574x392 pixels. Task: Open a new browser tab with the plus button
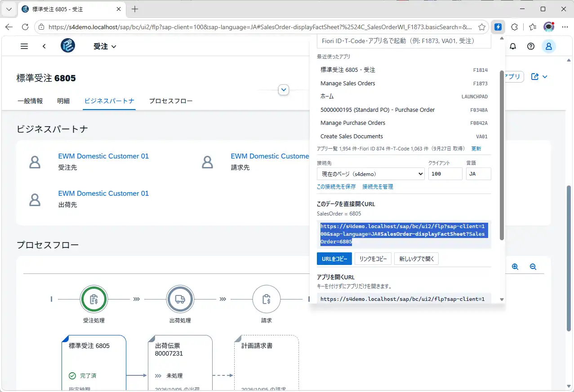coord(135,9)
